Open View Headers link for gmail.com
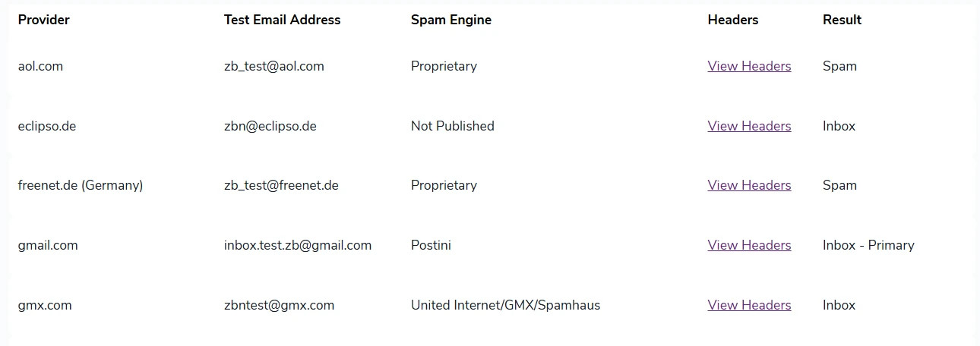 (749, 245)
